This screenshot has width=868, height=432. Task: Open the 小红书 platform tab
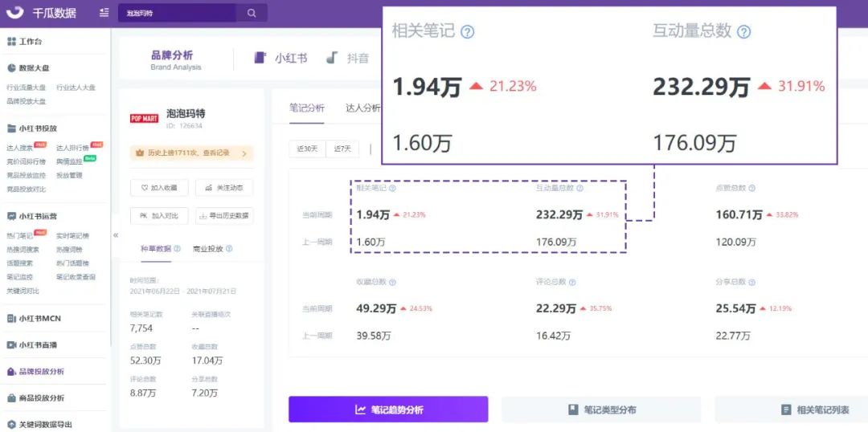tap(281, 58)
